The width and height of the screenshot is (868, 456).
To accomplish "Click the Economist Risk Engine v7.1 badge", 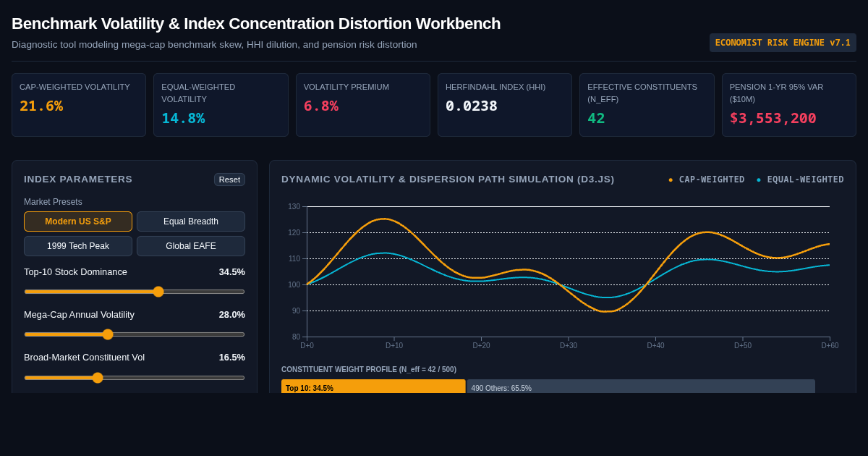I will click(x=783, y=43).
